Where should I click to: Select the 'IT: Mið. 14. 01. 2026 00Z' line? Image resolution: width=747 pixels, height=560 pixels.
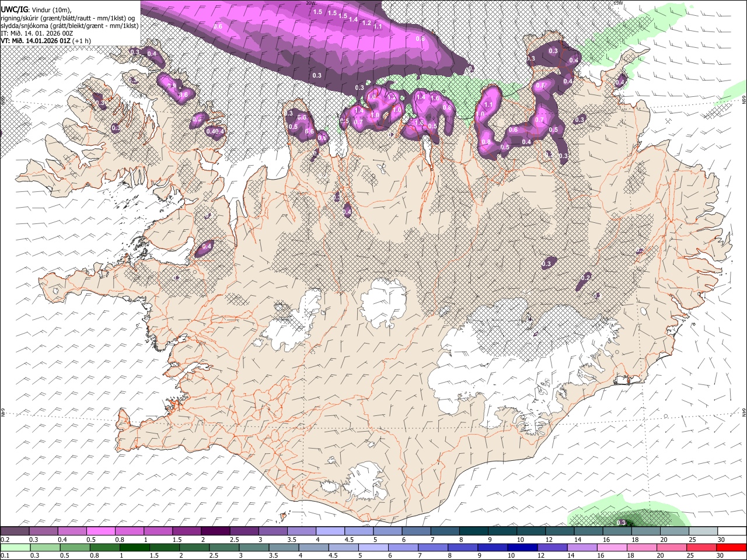37,33
